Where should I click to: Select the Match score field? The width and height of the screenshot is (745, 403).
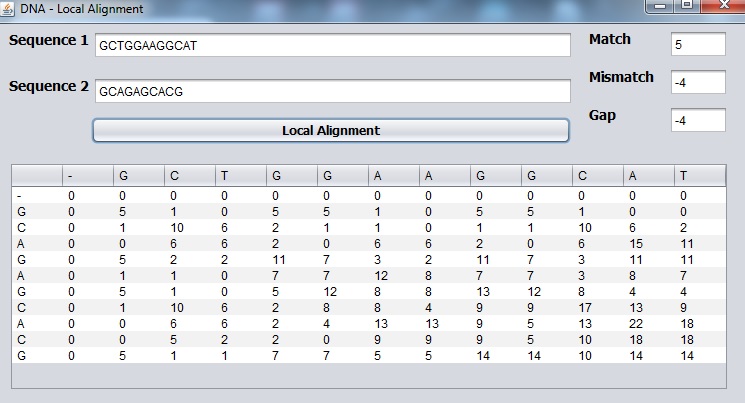698,44
